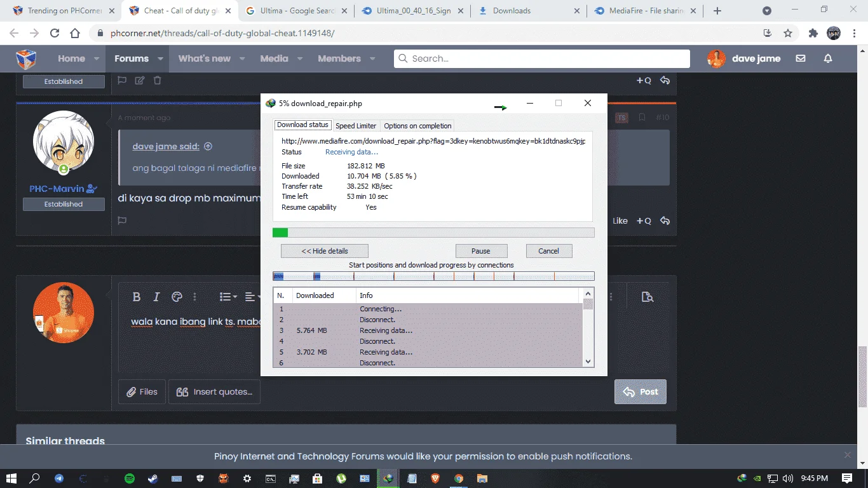Click the Insert quotes button
Image resolution: width=868 pixels, height=488 pixels.
(214, 392)
